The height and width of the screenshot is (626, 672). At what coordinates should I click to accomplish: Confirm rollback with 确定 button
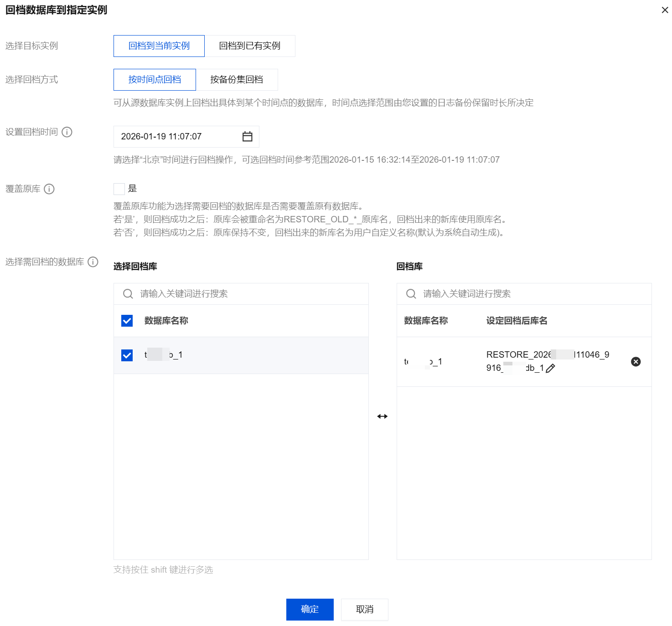coord(310,610)
